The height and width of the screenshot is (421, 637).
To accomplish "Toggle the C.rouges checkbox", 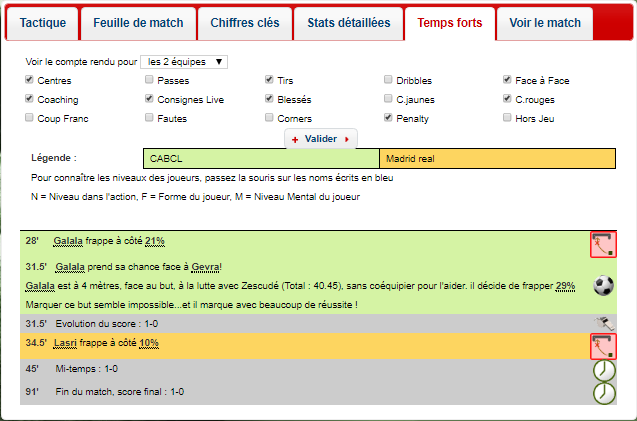I will click(x=507, y=98).
